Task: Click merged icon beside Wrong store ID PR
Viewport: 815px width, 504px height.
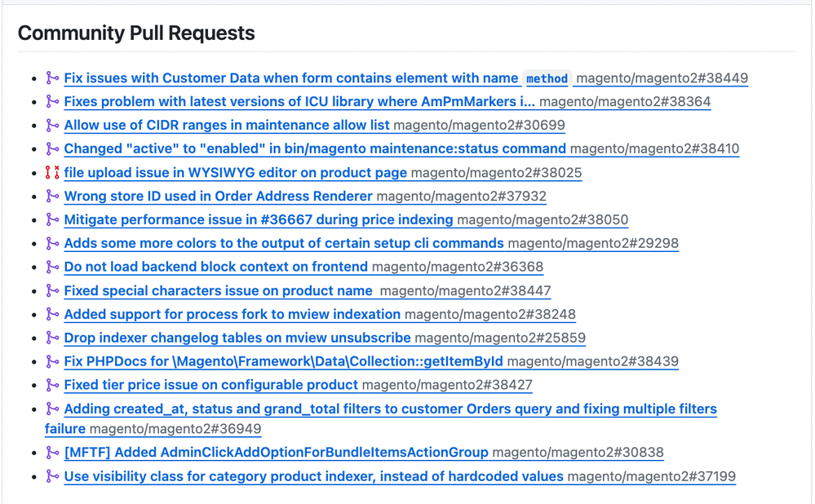Action: click(52, 197)
